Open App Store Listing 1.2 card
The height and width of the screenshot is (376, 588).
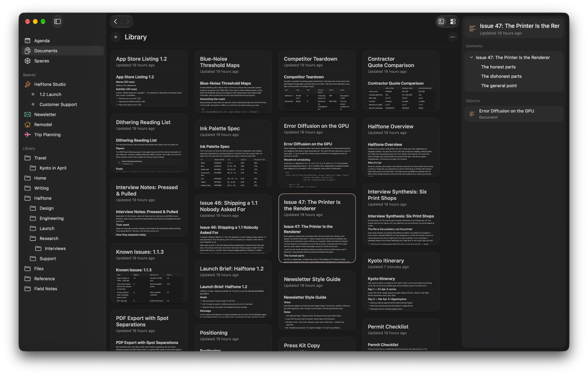(x=149, y=78)
